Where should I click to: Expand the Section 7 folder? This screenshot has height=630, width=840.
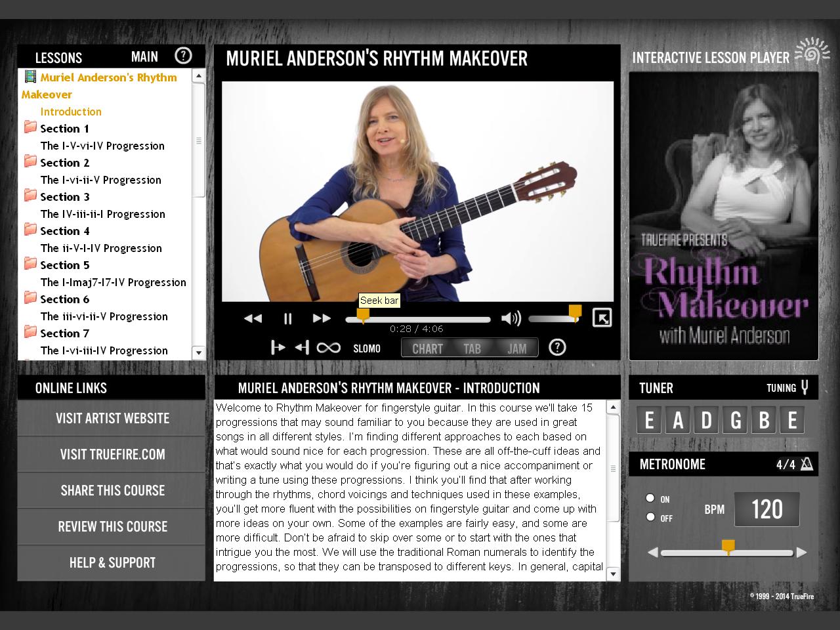tap(30, 331)
